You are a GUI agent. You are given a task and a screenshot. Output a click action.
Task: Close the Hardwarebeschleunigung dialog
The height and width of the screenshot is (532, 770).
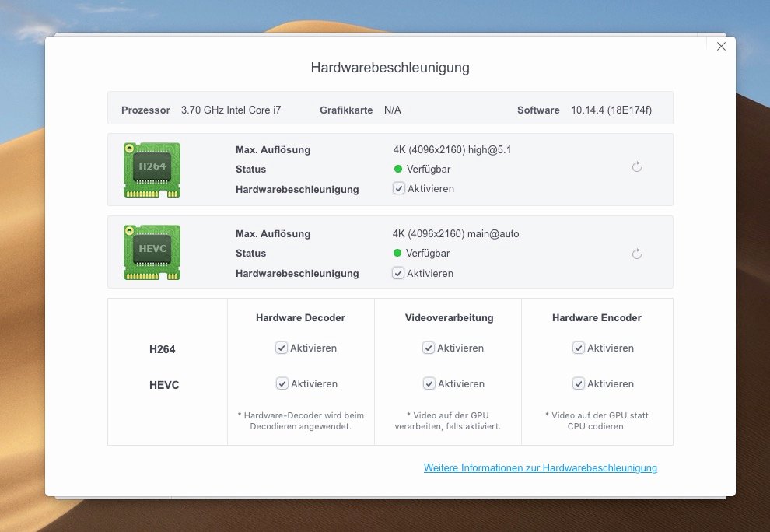pyautogui.click(x=721, y=47)
